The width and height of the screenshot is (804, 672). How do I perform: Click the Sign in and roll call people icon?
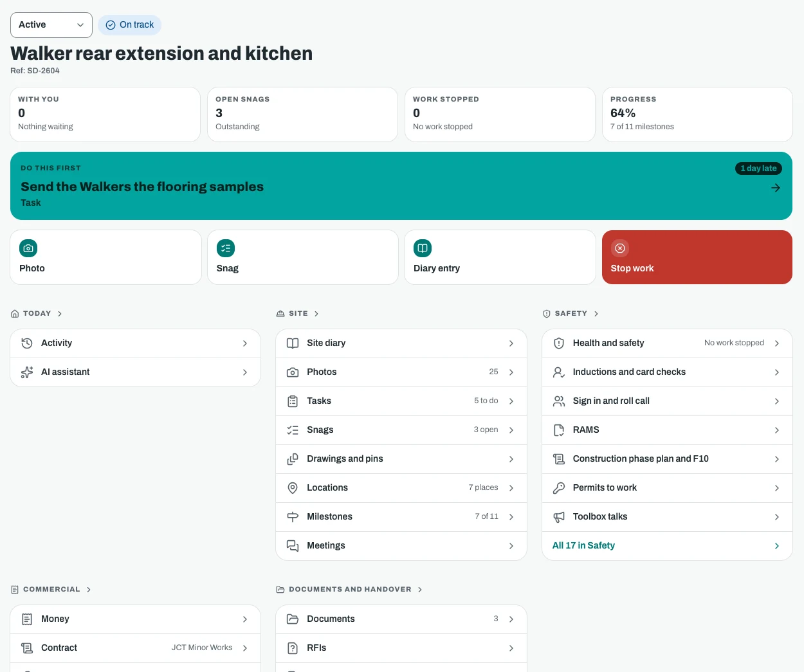(x=559, y=401)
